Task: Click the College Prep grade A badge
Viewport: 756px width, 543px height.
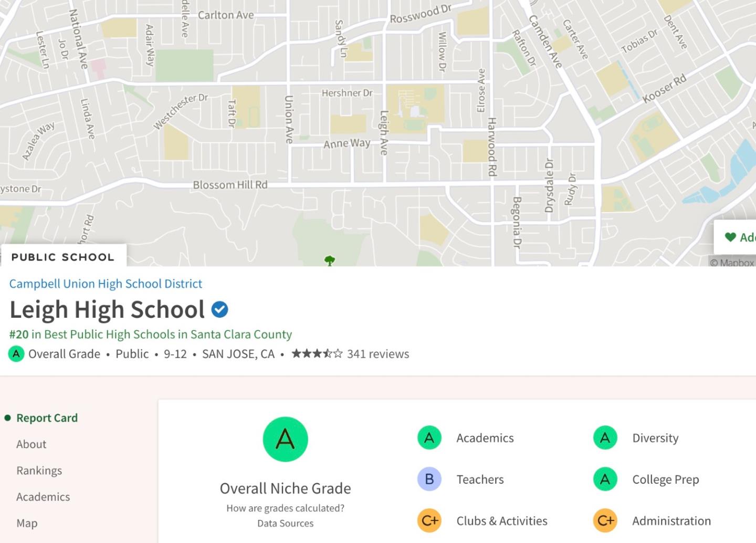Action: 605,479
